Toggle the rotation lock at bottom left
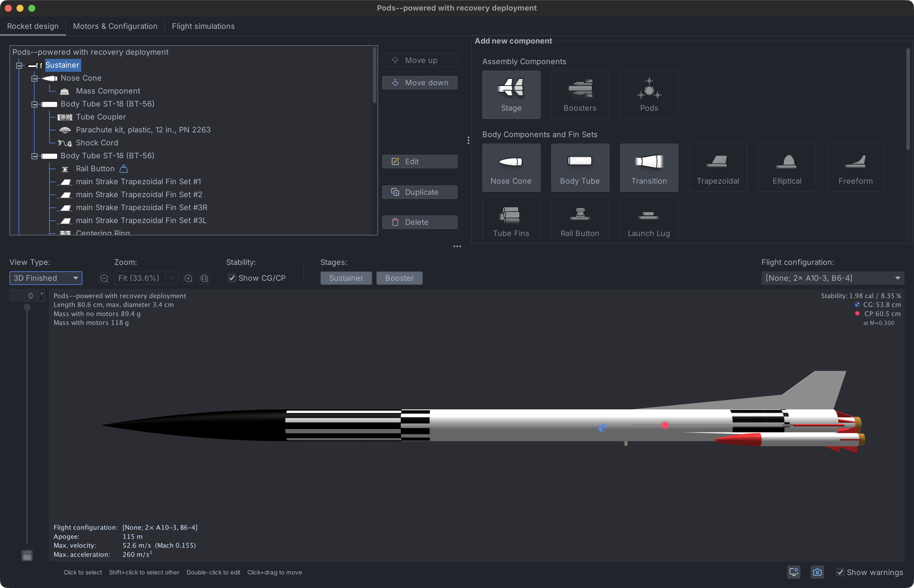The image size is (914, 588). point(27,556)
